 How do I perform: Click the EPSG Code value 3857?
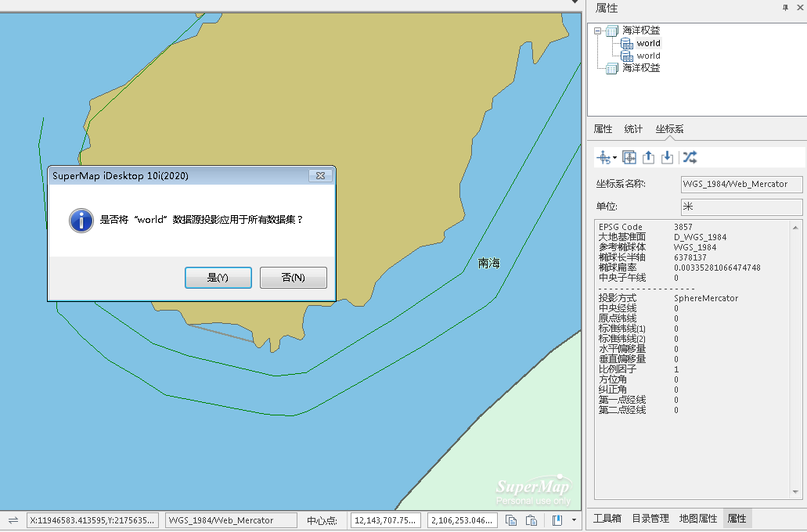point(683,227)
